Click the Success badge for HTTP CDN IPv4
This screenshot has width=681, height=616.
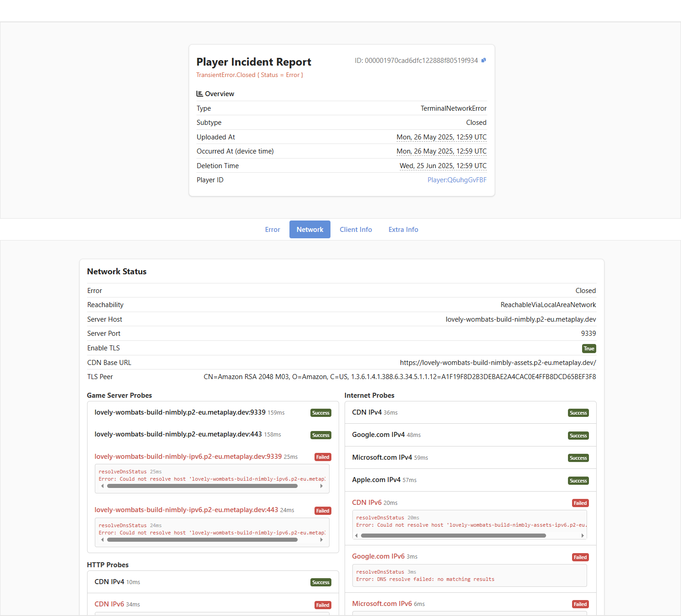(321, 582)
